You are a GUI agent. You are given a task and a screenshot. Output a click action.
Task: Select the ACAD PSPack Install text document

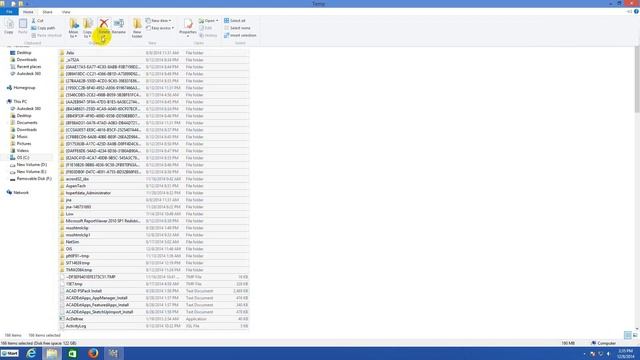coord(154,291)
